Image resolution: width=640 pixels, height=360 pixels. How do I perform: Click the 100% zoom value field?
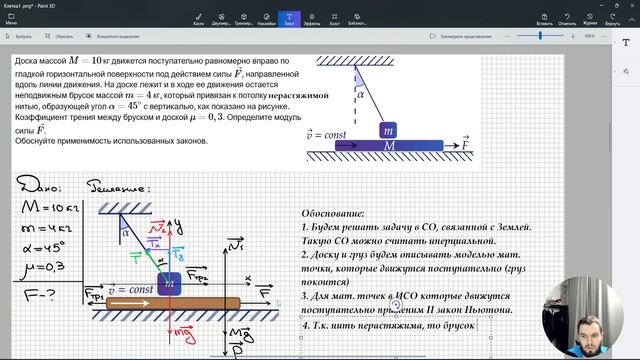point(589,36)
